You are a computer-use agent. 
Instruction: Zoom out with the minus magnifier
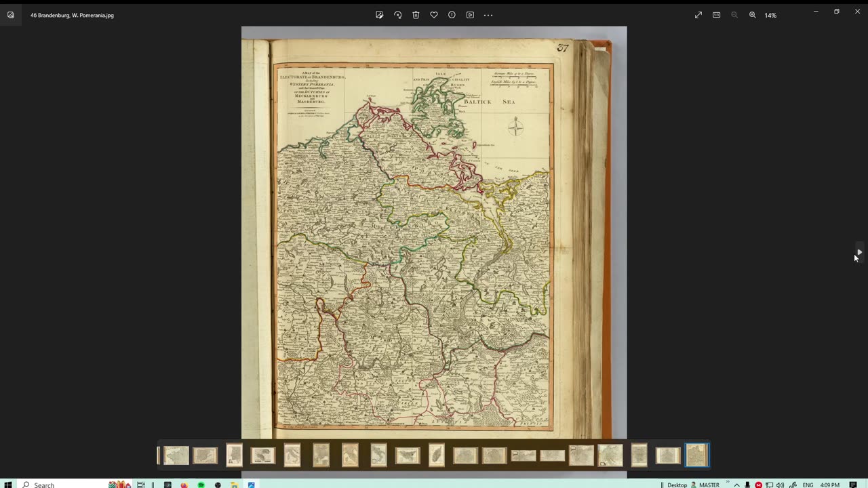click(734, 15)
